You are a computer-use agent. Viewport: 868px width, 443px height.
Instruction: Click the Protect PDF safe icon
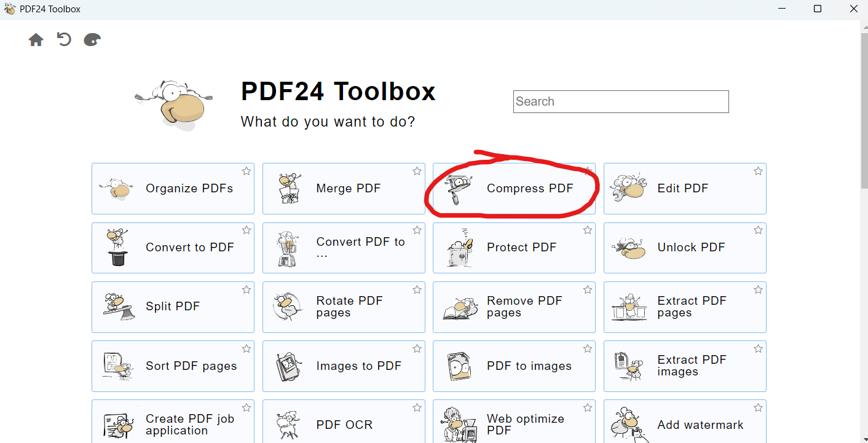(459, 248)
